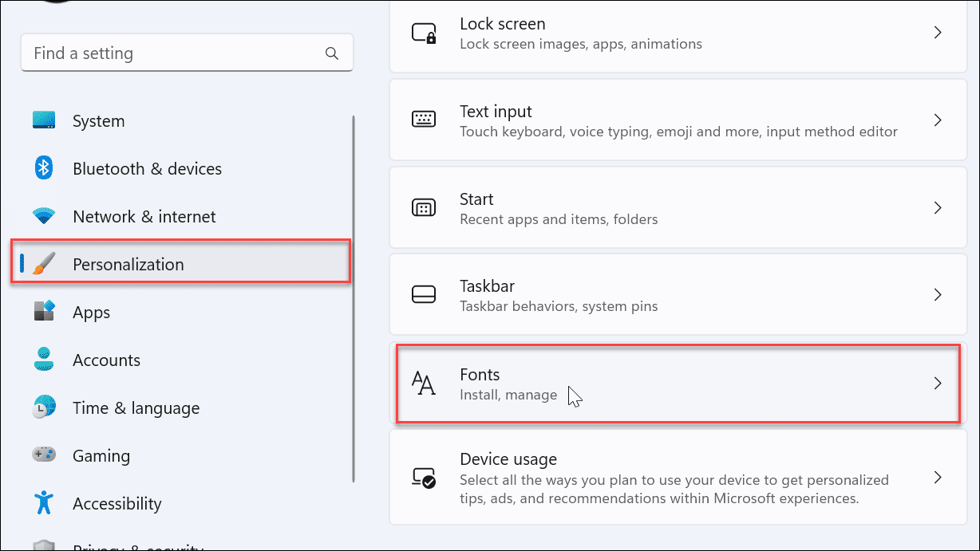Select the System icon in sidebar

[43, 120]
